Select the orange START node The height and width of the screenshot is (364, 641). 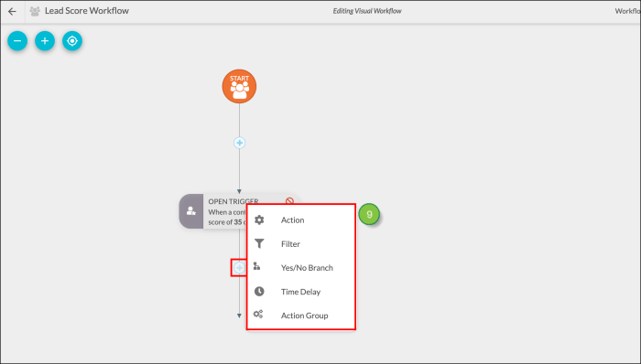[x=239, y=86]
